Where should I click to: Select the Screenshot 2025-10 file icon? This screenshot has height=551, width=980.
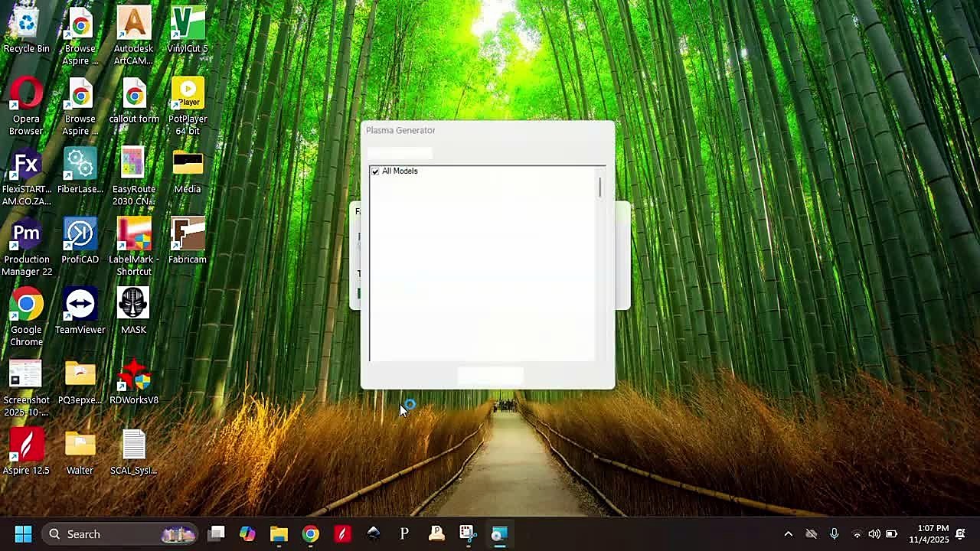click(x=26, y=388)
